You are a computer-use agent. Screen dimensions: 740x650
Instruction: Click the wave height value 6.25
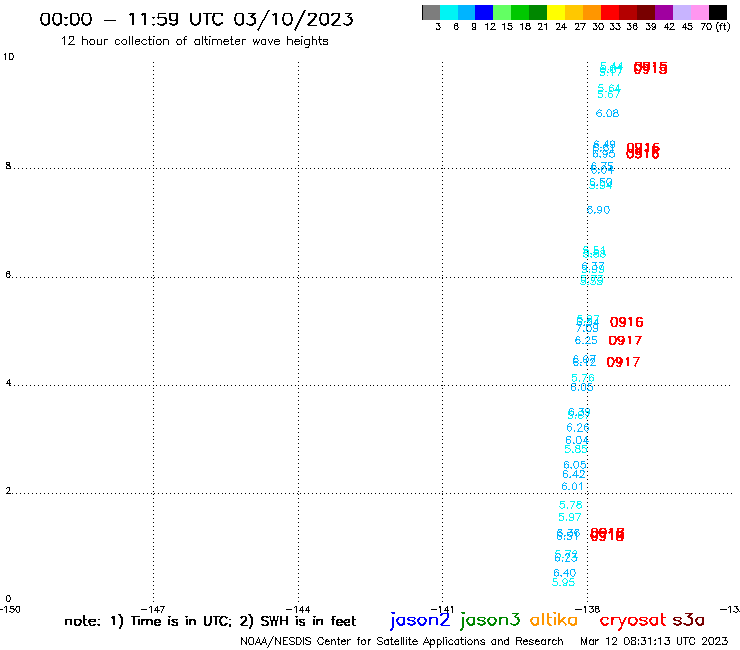click(586, 340)
